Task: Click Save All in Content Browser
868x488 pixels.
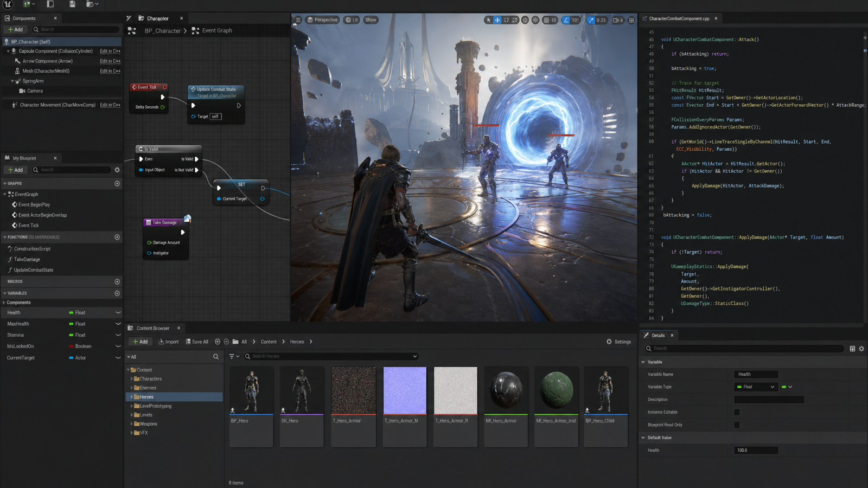Action: pyautogui.click(x=197, y=342)
